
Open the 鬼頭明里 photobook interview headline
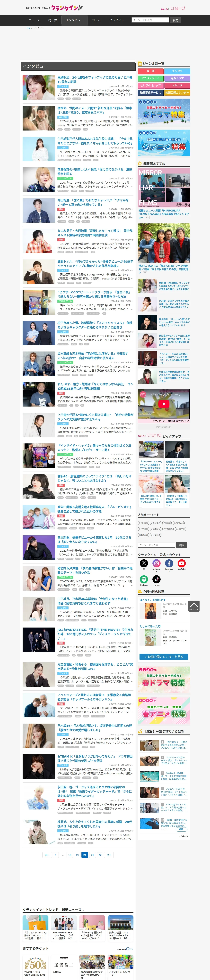[95, 80]
